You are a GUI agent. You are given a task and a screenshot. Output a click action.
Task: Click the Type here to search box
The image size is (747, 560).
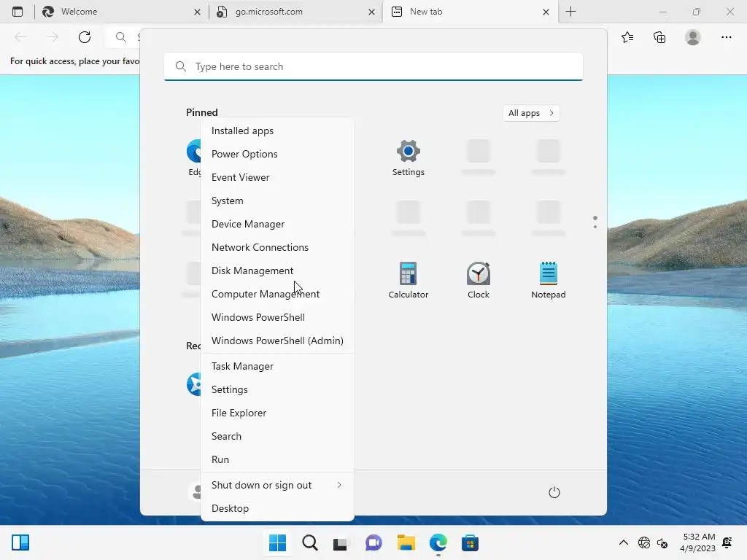[x=373, y=66]
